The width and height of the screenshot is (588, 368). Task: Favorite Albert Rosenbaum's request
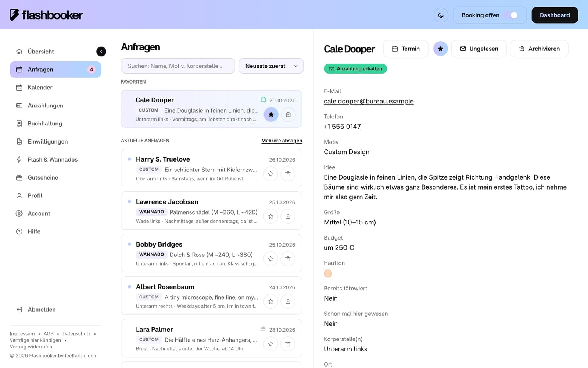click(x=270, y=301)
